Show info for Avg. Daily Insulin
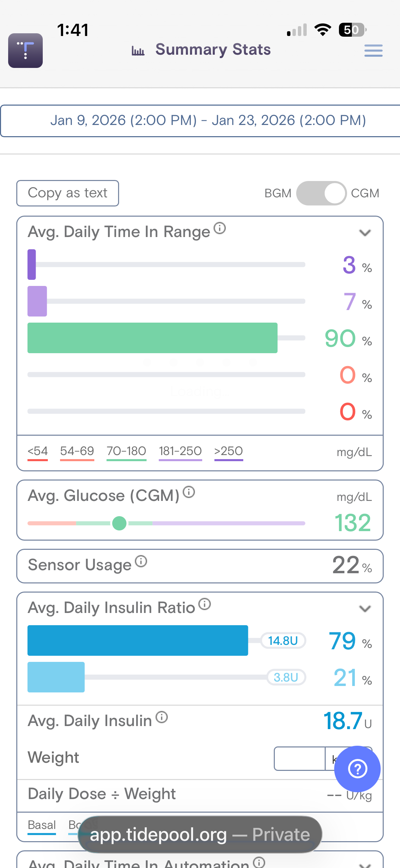This screenshot has height=868, width=400. pyautogui.click(x=162, y=717)
